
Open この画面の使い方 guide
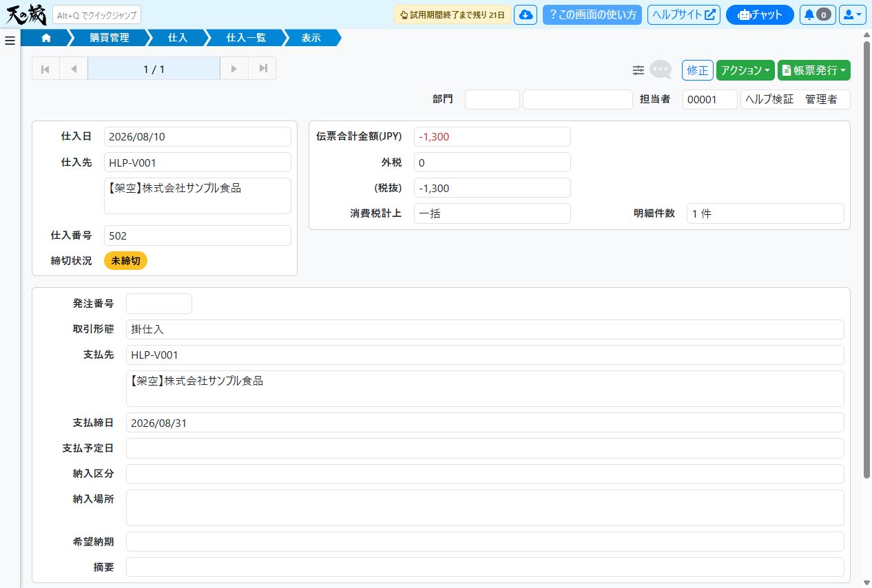click(592, 14)
